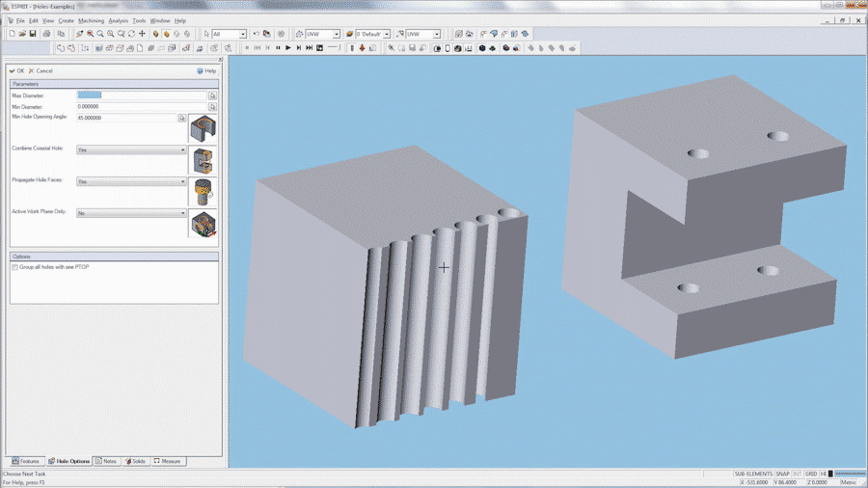The height and width of the screenshot is (488, 868).
Task: Toggle SUB-ELEMENTS mode in status bar
Action: pyautogui.click(x=753, y=474)
